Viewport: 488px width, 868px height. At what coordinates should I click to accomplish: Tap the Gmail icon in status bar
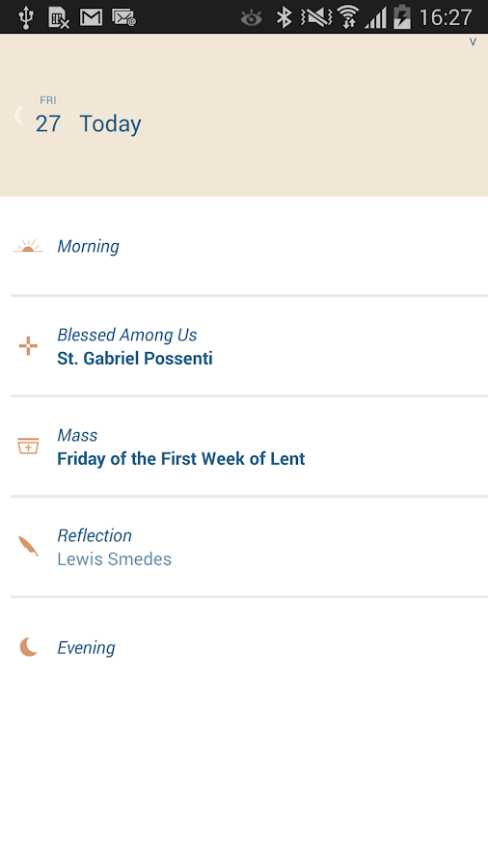91,17
